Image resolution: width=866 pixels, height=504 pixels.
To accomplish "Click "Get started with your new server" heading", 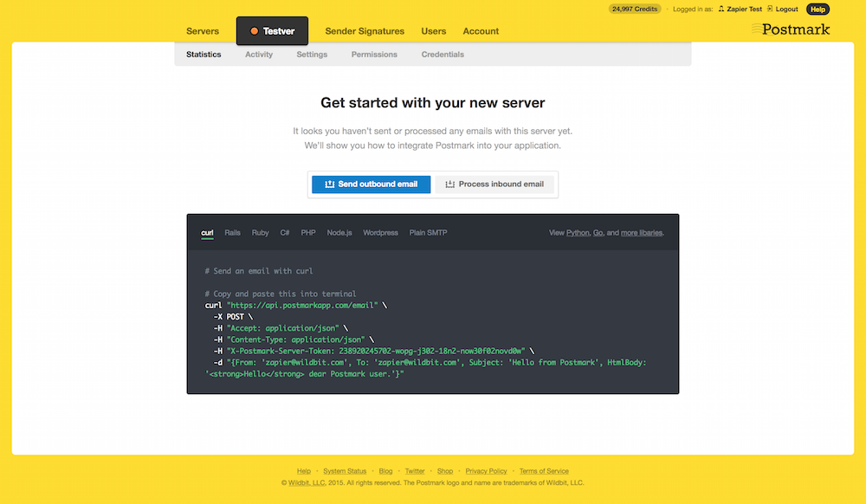I will point(432,103).
